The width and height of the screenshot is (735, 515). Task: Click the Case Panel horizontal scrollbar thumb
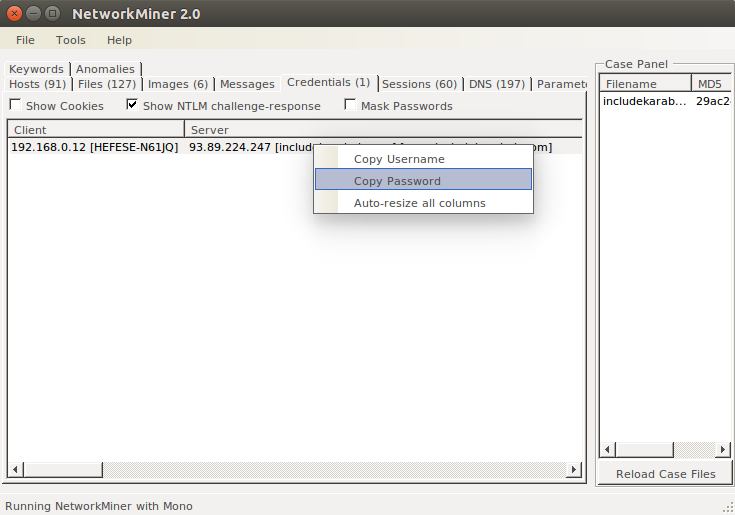coord(645,449)
